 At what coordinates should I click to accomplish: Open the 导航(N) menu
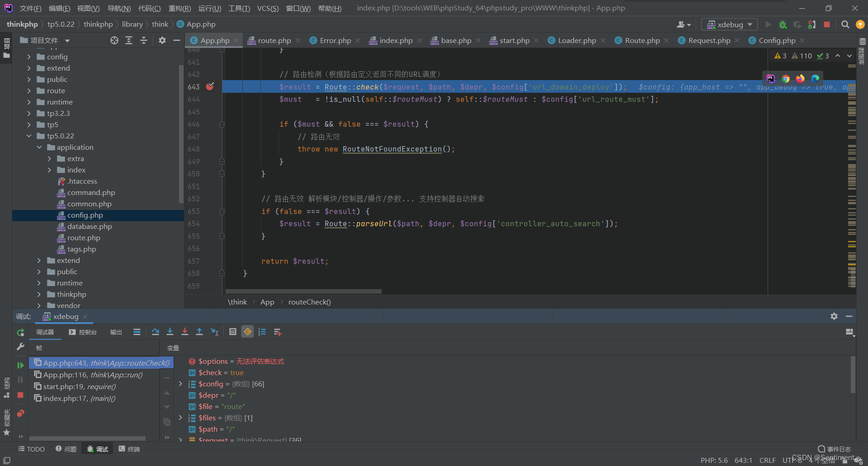click(x=119, y=8)
